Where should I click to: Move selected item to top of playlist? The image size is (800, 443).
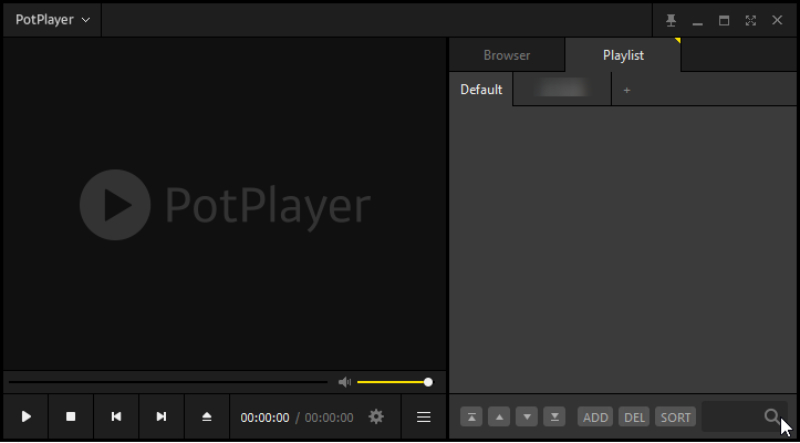(x=471, y=417)
